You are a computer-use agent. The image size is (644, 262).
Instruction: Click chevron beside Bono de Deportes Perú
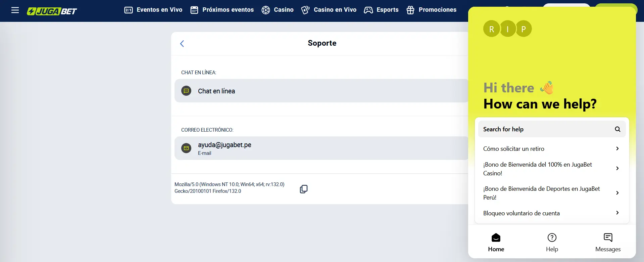[x=617, y=193]
